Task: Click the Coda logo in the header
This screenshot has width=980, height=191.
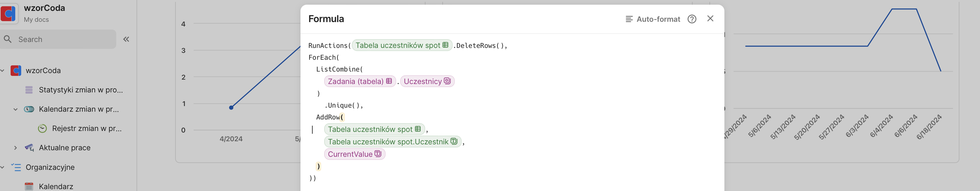Action: [x=8, y=13]
